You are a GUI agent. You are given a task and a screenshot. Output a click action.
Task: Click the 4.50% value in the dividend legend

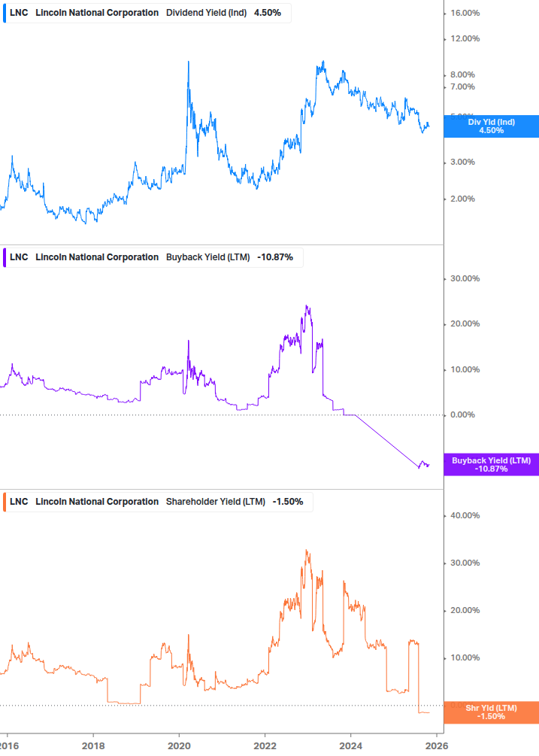(x=268, y=13)
